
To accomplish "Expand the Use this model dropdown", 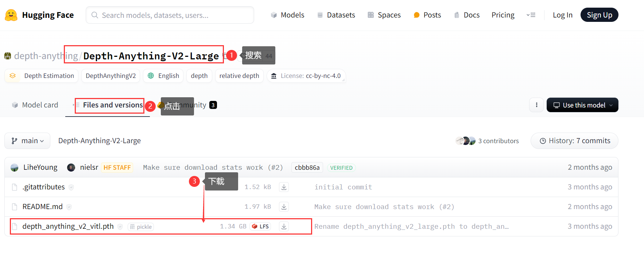I will coord(582,105).
